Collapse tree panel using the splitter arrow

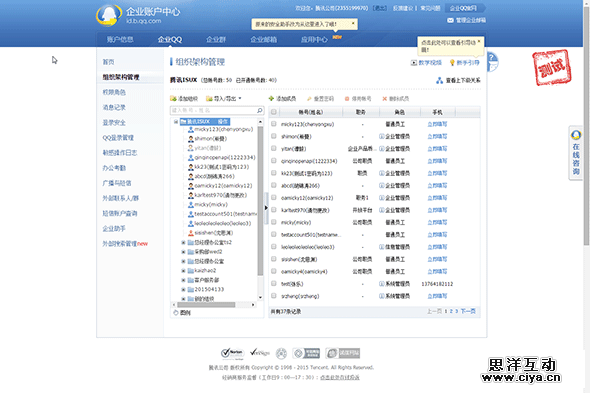[x=266, y=208]
